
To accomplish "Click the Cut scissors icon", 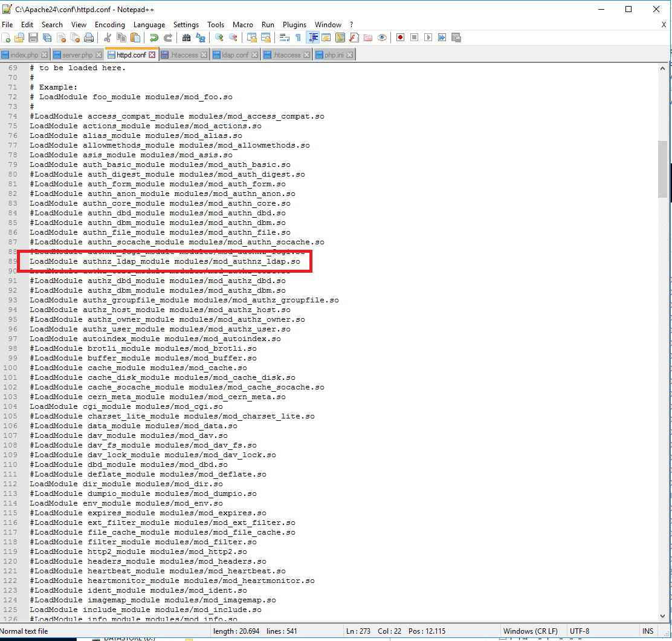I will point(108,37).
